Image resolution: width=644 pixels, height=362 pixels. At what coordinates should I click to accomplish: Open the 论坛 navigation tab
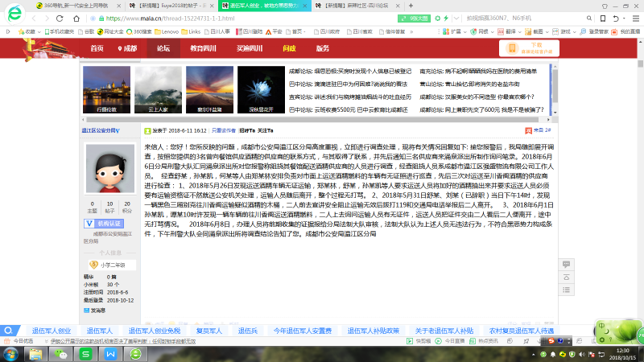pos(163,48)
